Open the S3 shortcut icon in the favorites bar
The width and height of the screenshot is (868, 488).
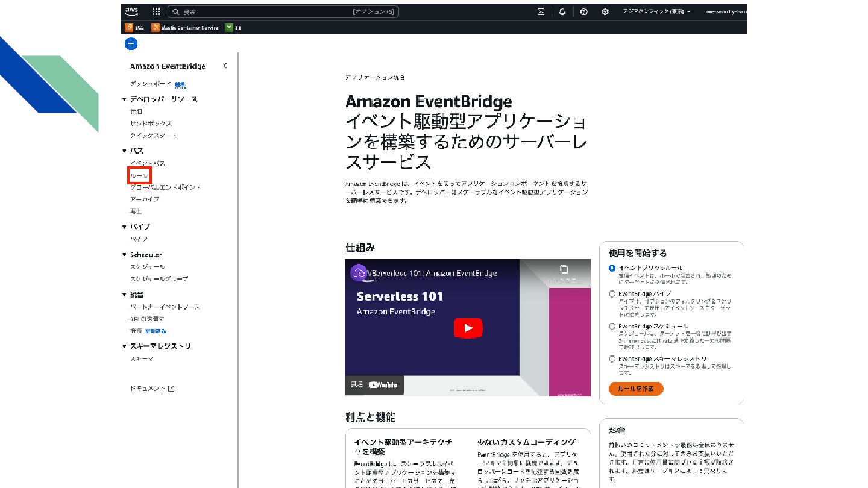[228, 28]
